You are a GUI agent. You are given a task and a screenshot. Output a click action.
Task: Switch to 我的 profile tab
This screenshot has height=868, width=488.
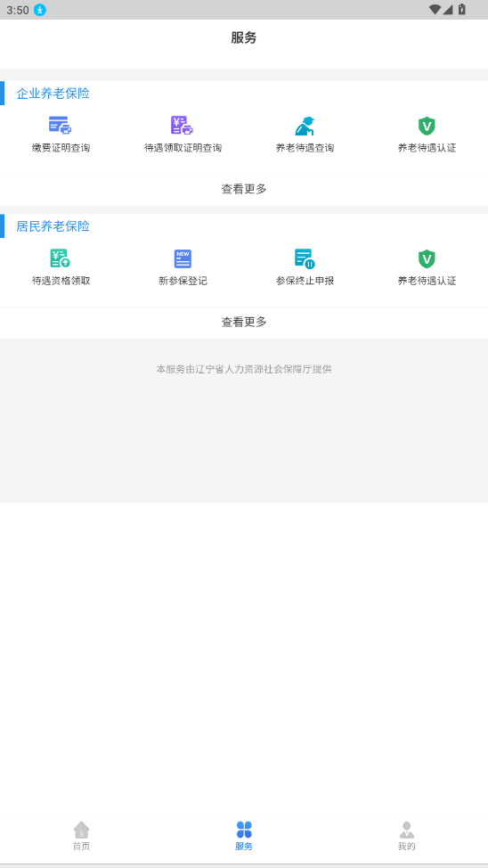(x=407, y=836)
